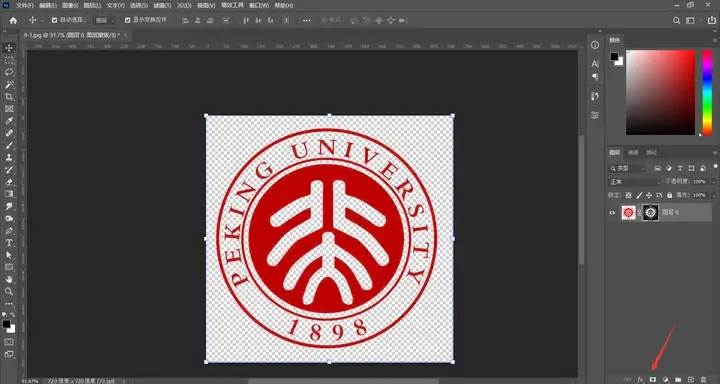Open the Image menu
This screenshot has height=384, width=720.
[x=70, y=6]
